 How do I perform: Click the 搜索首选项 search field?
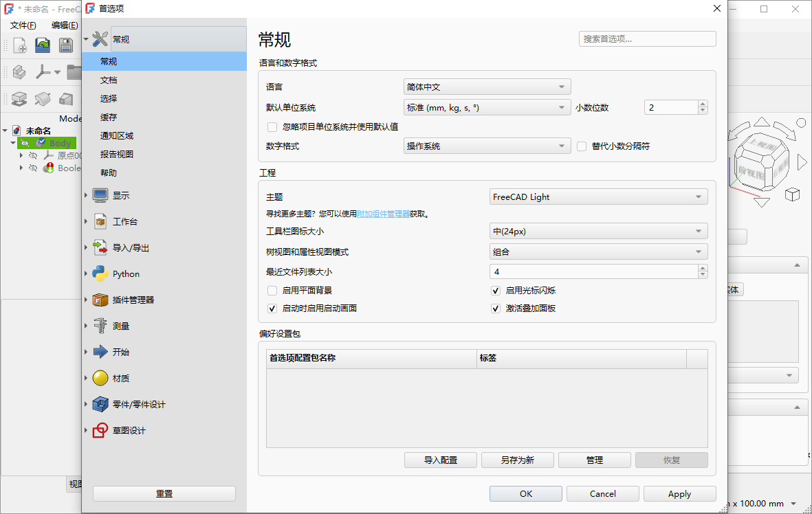647,38
